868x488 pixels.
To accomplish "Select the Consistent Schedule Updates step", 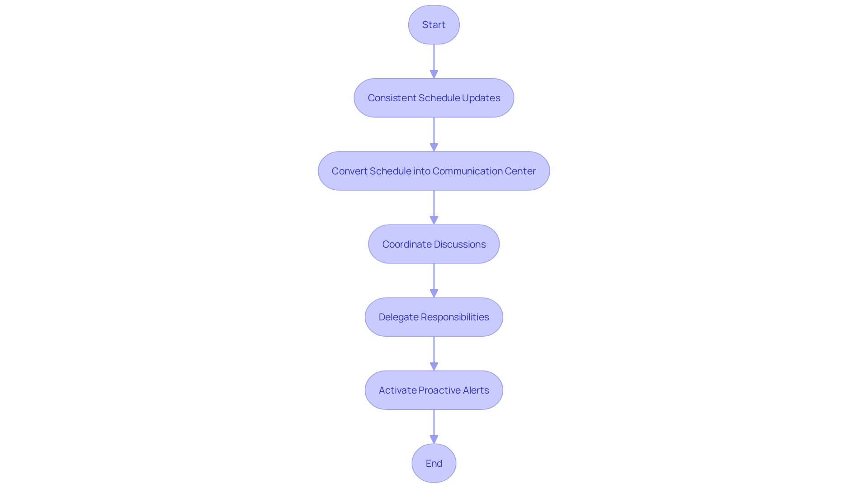I will pos(434,97).
